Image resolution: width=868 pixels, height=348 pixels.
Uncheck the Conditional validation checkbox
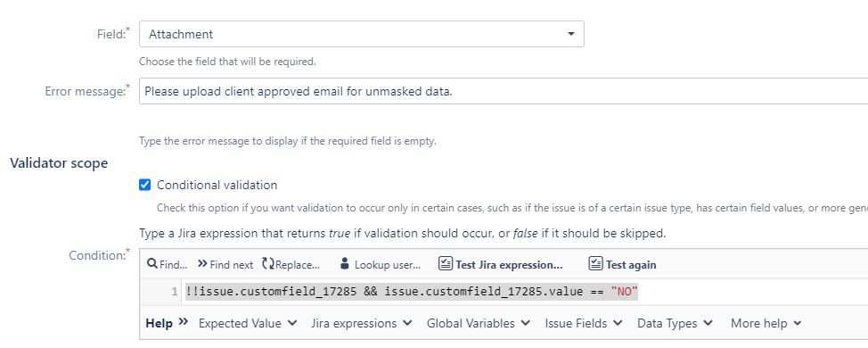point(144,185)
